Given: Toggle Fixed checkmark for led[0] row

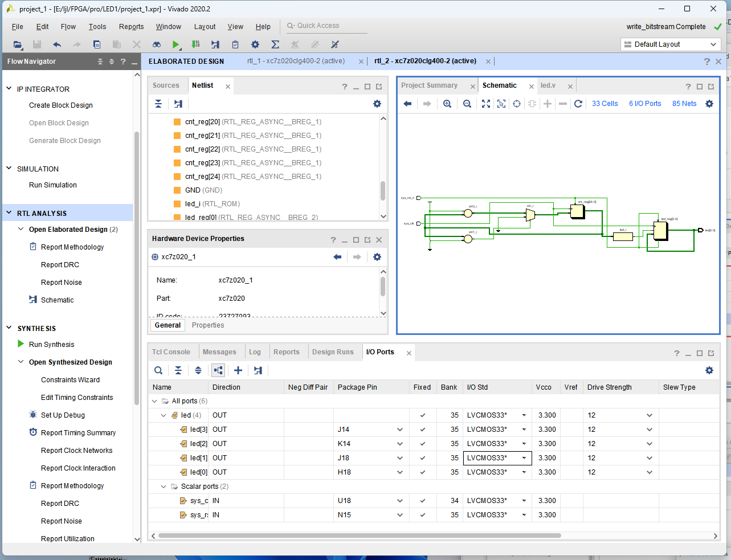Looking at the screenshot, I should [422, 472].
